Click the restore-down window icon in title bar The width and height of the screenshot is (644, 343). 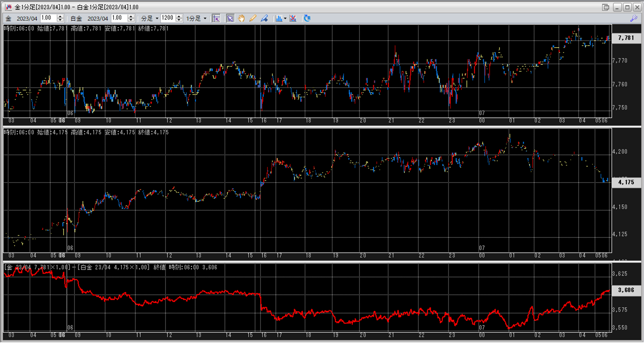[x=605, y=7]
